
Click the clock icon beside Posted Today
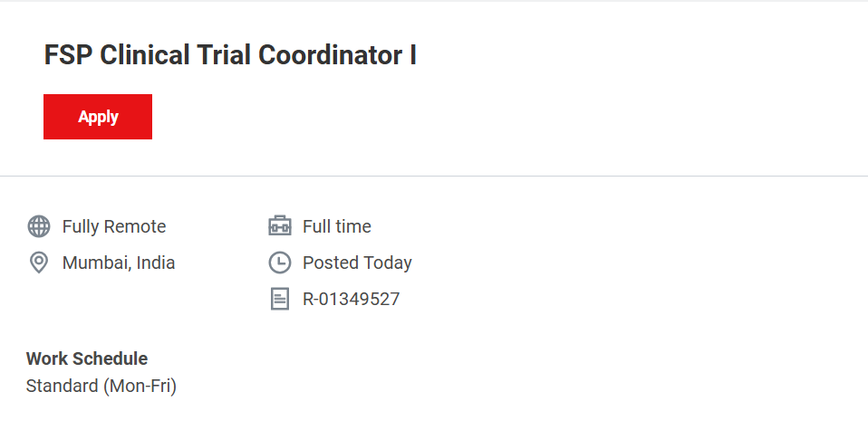(x=280, y=263)
